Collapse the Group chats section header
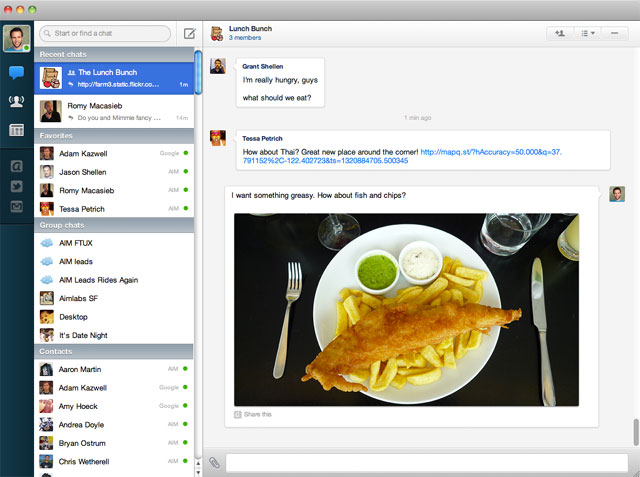Image resolution: width=640 pixels, height=477 pixels. point(115,225)
